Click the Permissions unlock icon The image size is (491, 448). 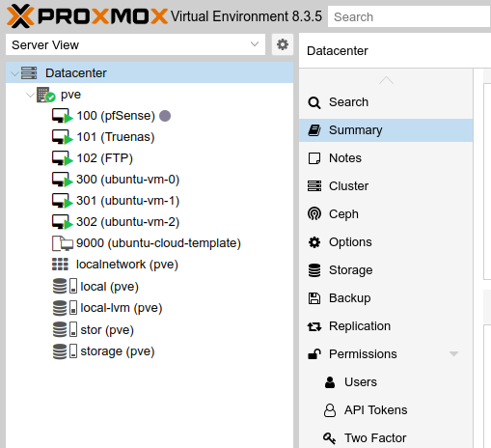tap(314, 354)
